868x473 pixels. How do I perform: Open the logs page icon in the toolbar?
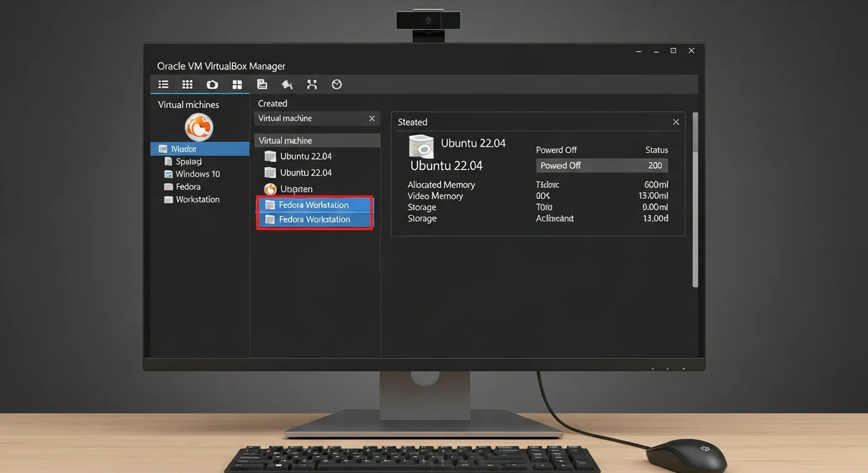click(262, 84)
